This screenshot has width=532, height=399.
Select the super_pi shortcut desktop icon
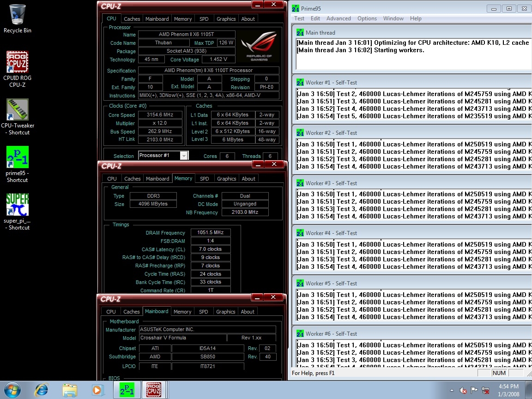[x=17, y=212]
